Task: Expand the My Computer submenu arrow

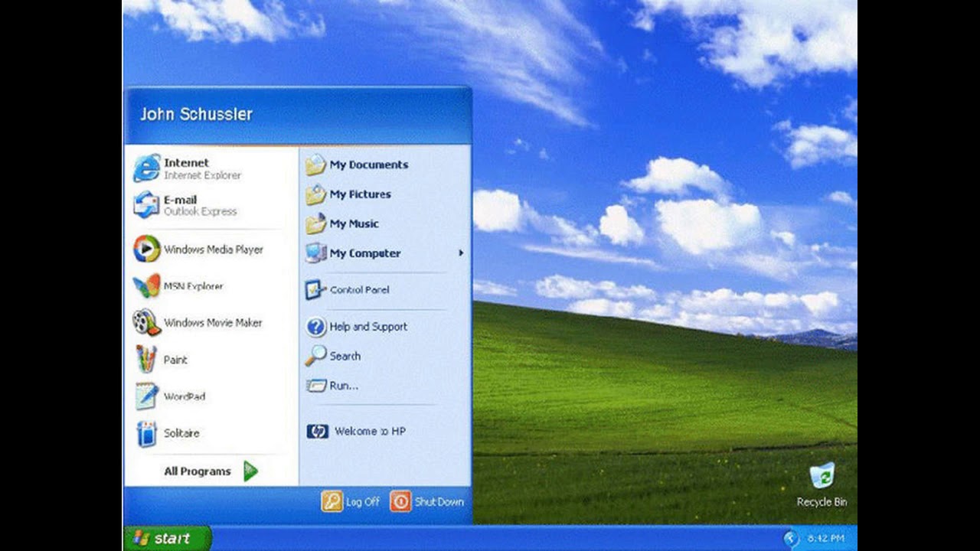Action: pos(461,253)
